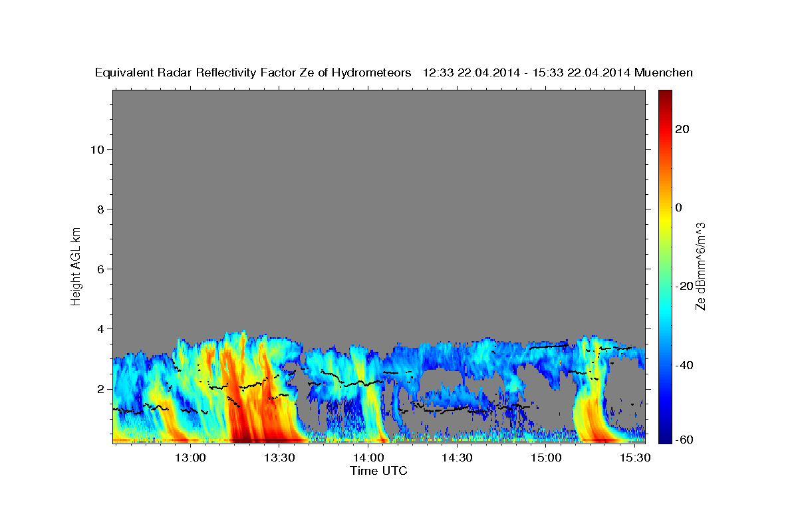Viewport: 798px width, 532px height.
Task: Click the colorbar value -20
Action: (x=684, y=286)
